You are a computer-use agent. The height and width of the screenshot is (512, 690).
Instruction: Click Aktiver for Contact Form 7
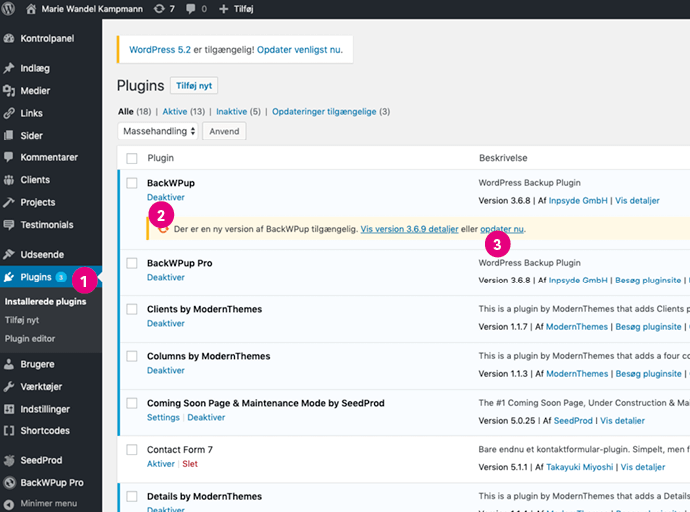coord(161,464)
